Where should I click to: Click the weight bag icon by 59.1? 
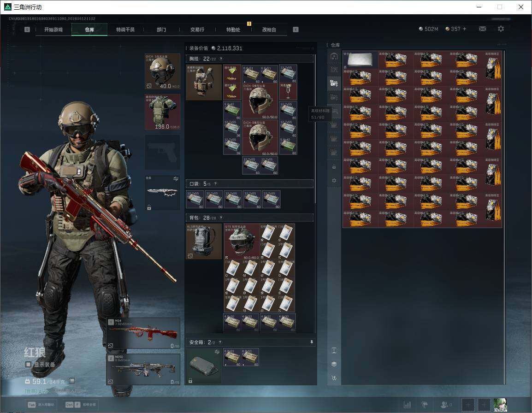coord(28,381)
